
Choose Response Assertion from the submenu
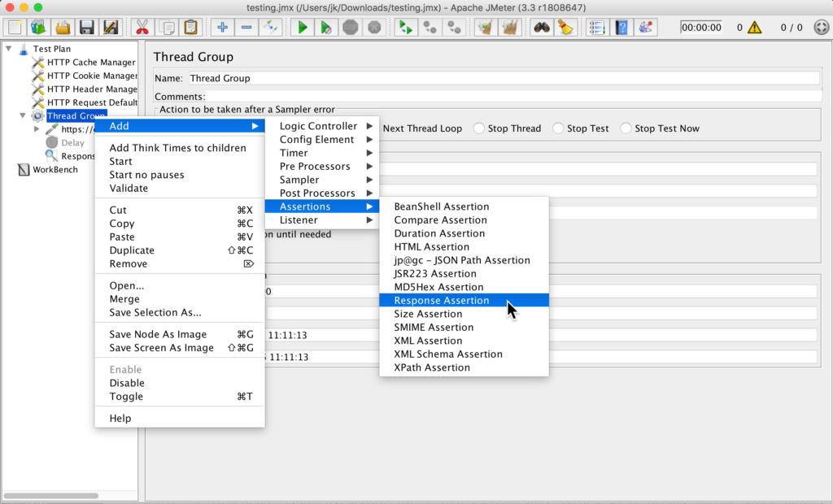442,301
